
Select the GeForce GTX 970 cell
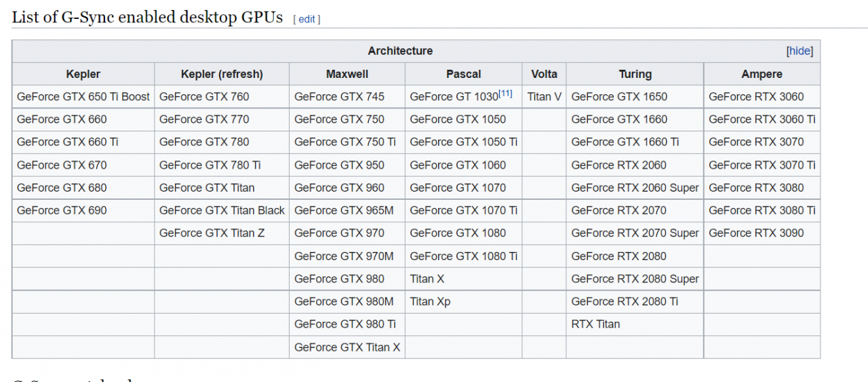(347, 233)
